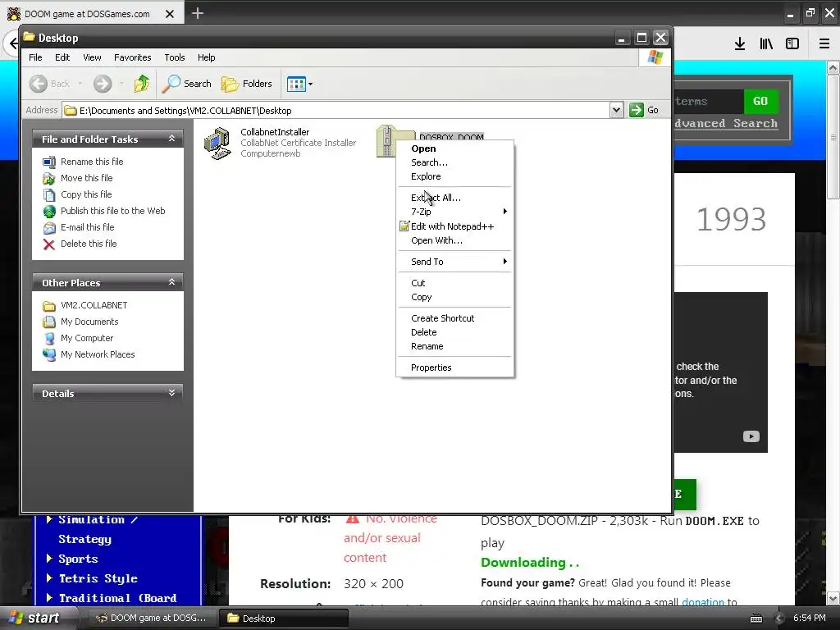Click the YouTube icon on the video
The image size is (840, 630).
(x=751, y=436)
